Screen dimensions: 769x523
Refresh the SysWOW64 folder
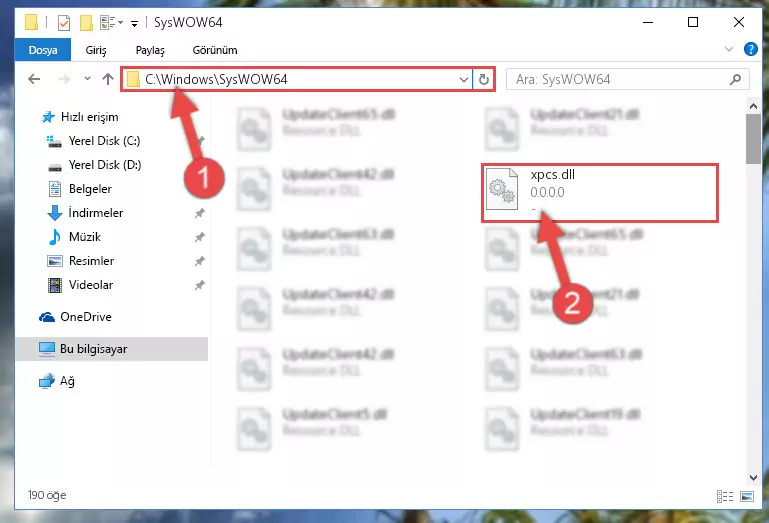484,79
